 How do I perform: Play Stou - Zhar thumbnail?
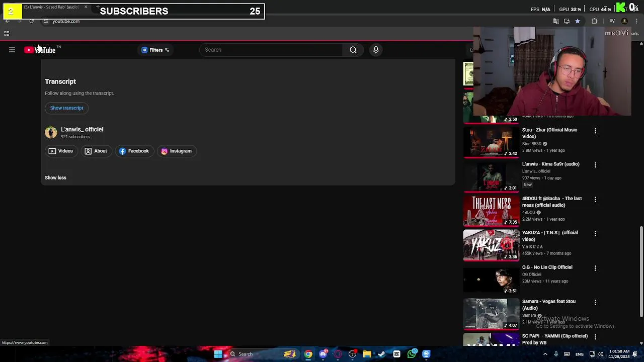click(x=491, y=142)
